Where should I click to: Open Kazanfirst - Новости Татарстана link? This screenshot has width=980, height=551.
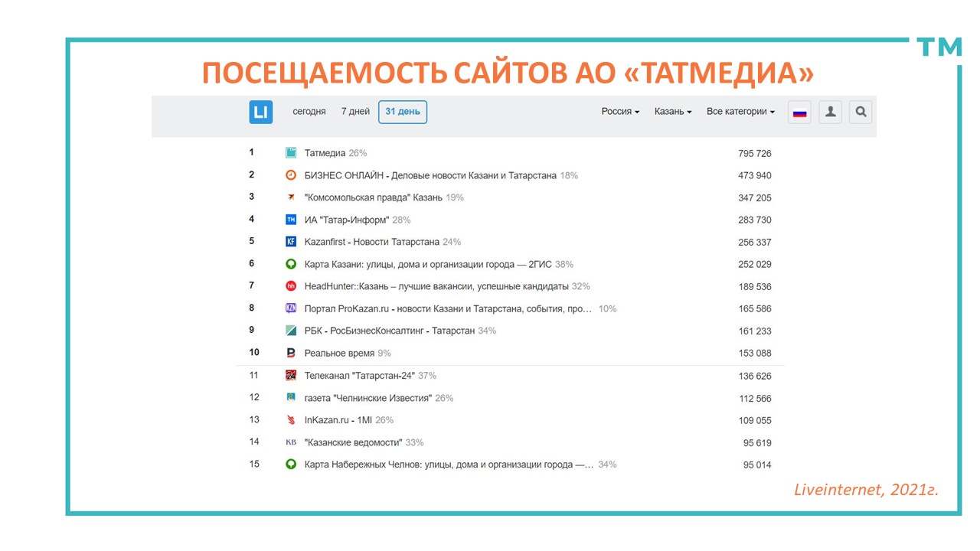[372, 242]
